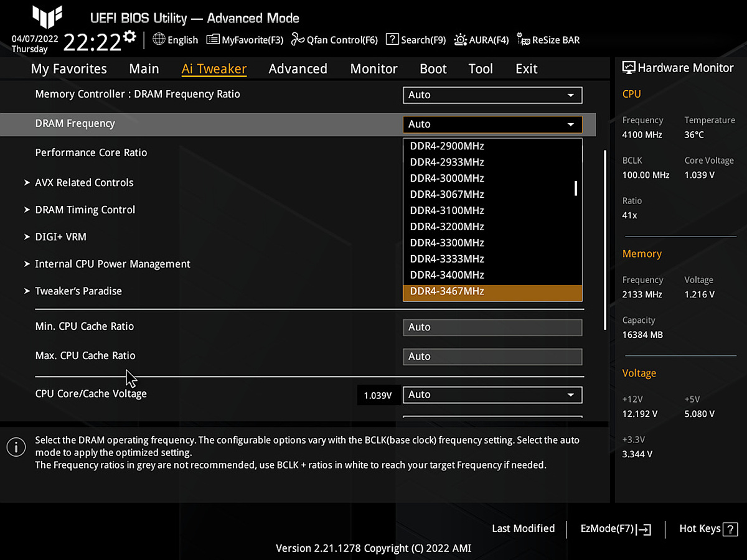The image size is (747, 560).
Task: Click the TUF logo
Action: click(x=47, y=17)
